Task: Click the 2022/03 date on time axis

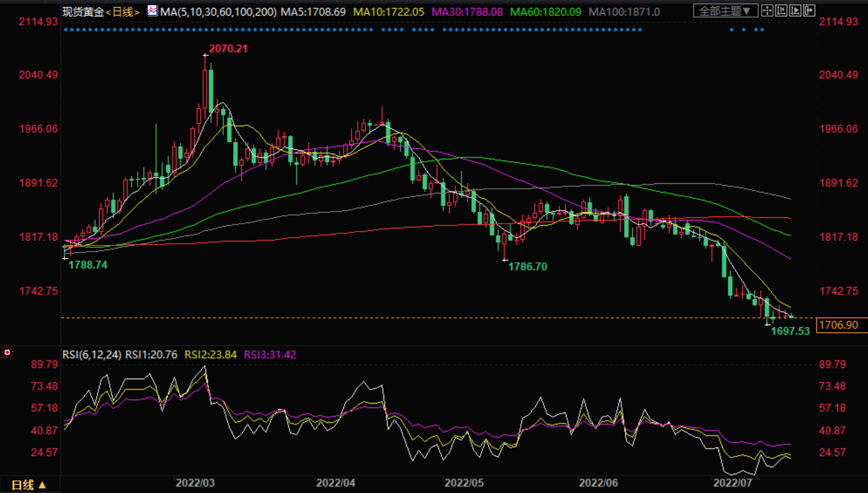Action: coord(195,483)
